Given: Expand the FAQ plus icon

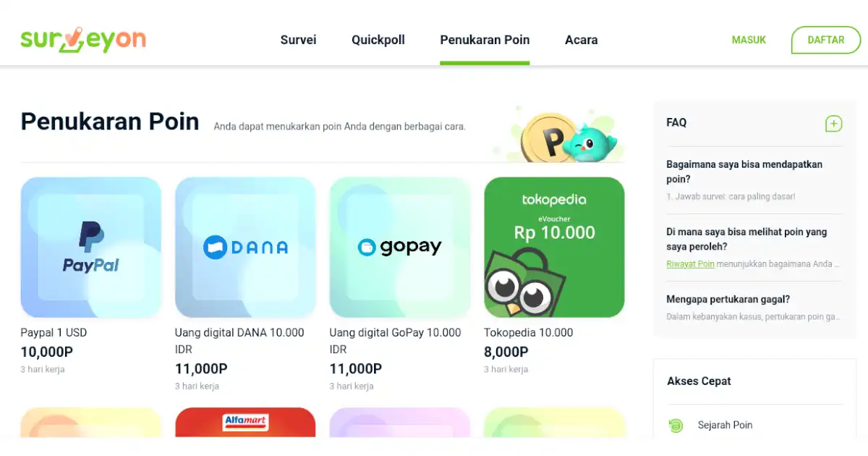Looking at the screenshot, I should pos(833,124).
